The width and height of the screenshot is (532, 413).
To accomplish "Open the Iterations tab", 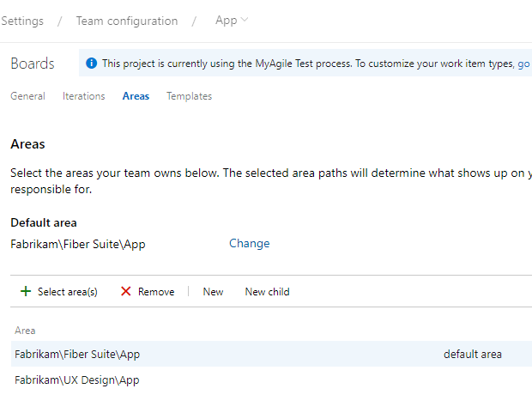I will coord(84,96).
